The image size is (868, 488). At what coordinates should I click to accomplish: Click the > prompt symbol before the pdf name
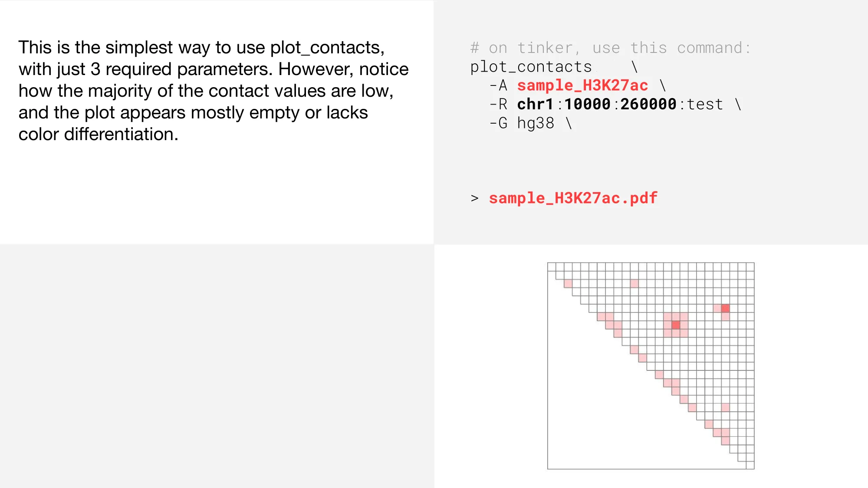tap(475, 198)
